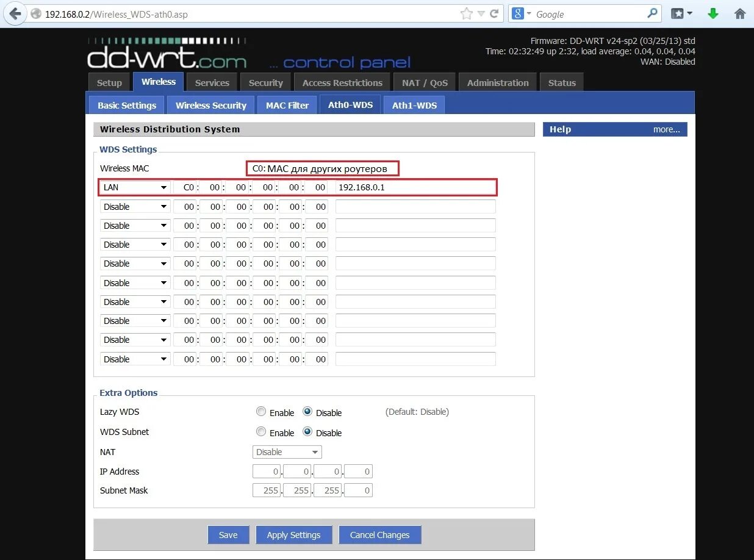The width and height of the screenshot is (754, 560).
Task: Open the sixth WDS row Disable dropdown
Action: pyautogui.click(x=135, y=283)
